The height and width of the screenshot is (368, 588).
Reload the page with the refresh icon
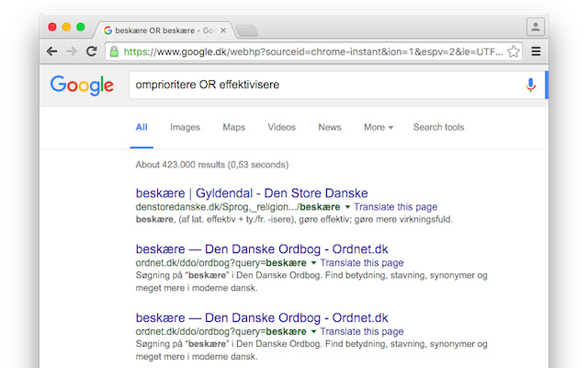[x=92, y=52]
